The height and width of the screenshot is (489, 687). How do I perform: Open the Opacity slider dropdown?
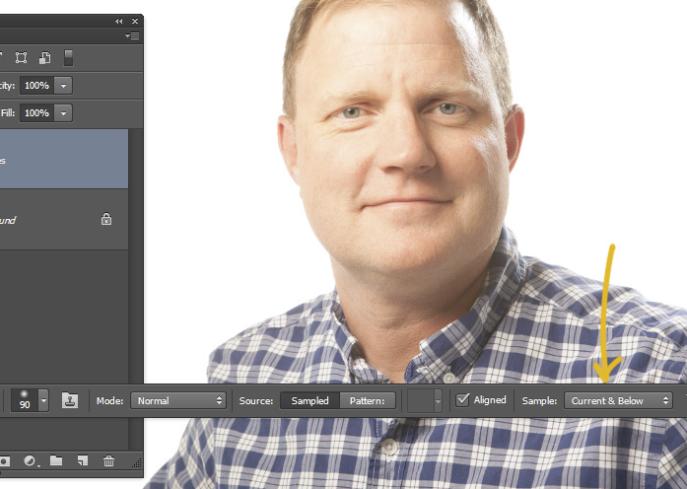point(64,85)
